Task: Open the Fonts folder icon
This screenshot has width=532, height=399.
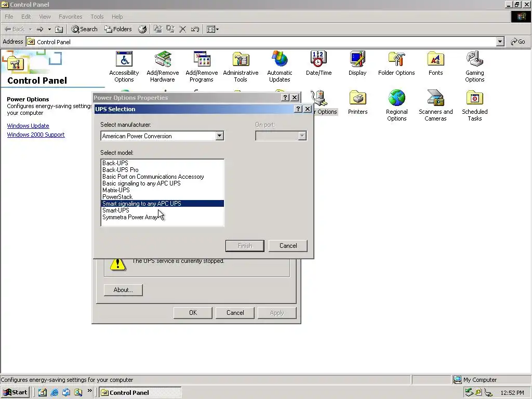Action: click(436, 63)
